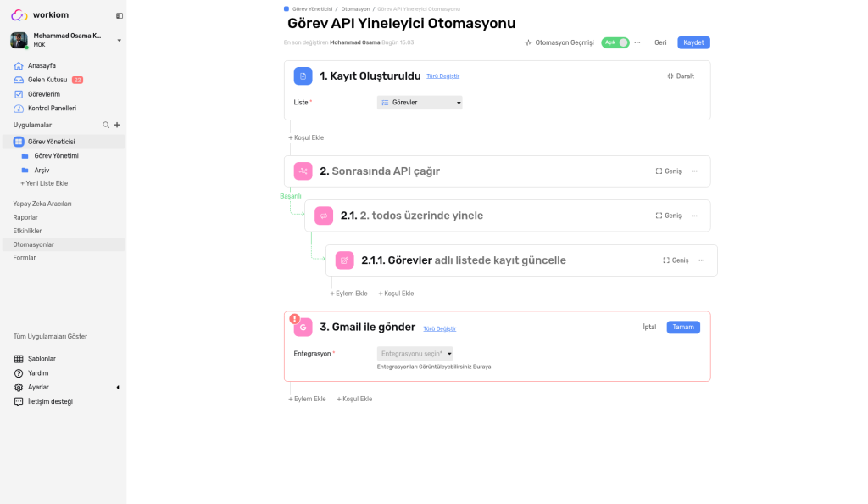Open Formlar section
868x504 pixels.
click(x=25, y=258)
